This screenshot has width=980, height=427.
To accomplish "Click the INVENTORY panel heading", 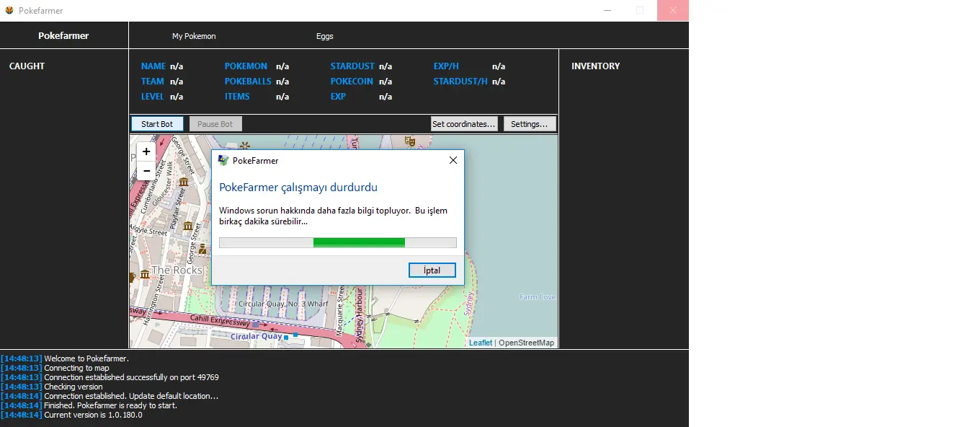I will point(595,66).
